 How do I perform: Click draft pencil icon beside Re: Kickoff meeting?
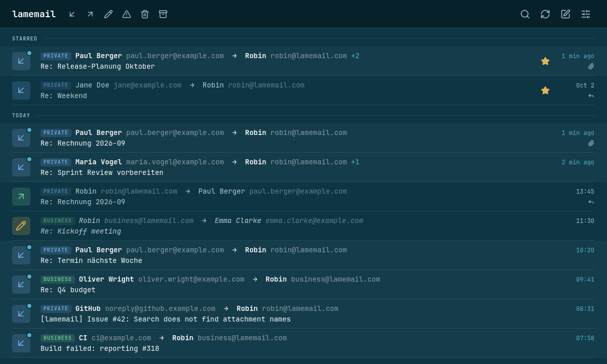point(21,226)
